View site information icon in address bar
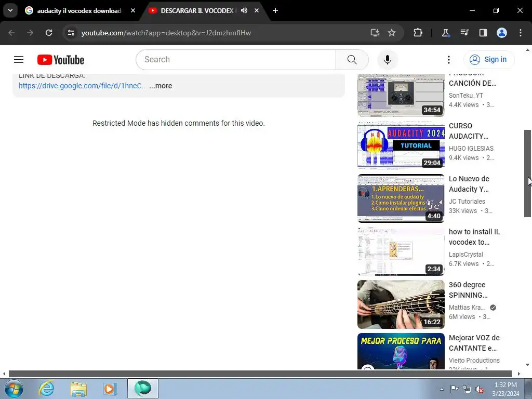The width and height of the screenshot is (532, 399). 71,33
